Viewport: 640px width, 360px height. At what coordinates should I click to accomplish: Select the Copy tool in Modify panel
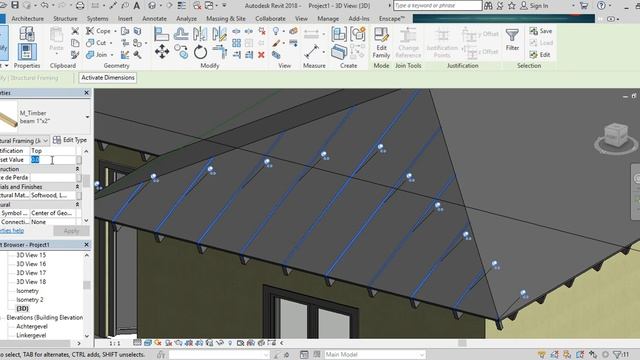pyautogui.click(x=180, y=52)
